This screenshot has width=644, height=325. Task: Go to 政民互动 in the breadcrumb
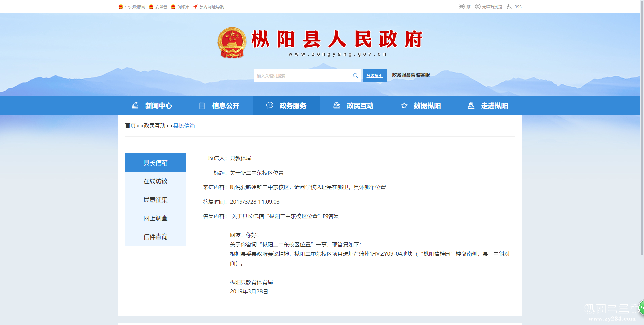[x=155, y=125]
